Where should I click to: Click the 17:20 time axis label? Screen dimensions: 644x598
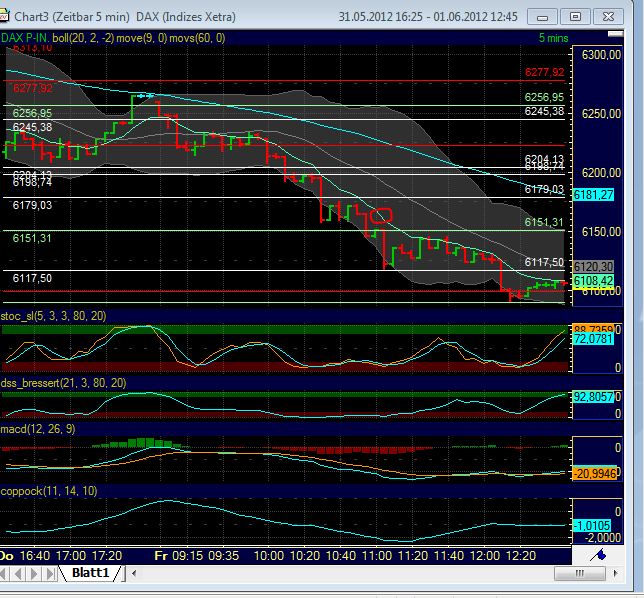(x=107, y=556)
